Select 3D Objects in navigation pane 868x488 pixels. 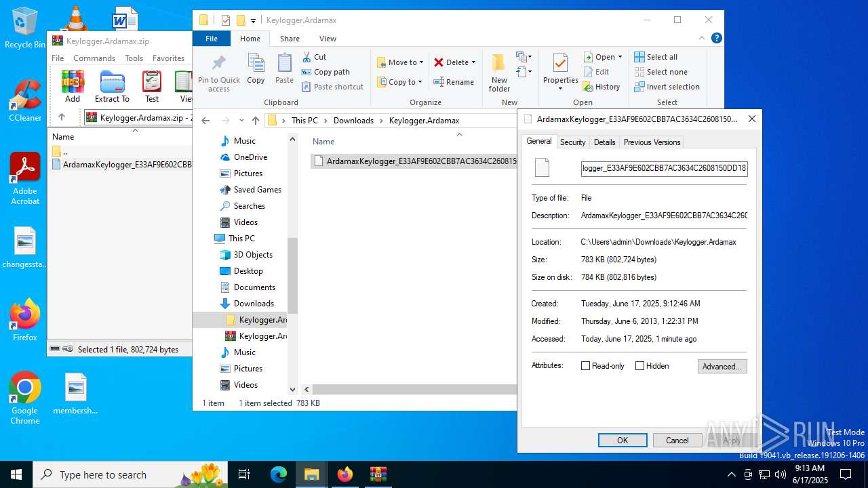pyautogui.click(x=253, y=255)
